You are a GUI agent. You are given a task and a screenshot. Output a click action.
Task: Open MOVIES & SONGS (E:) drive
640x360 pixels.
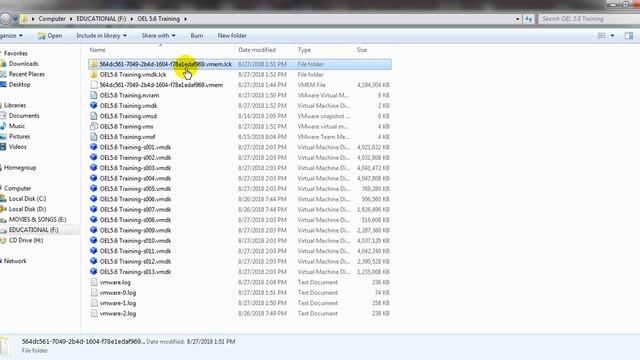tap(37, 220)
